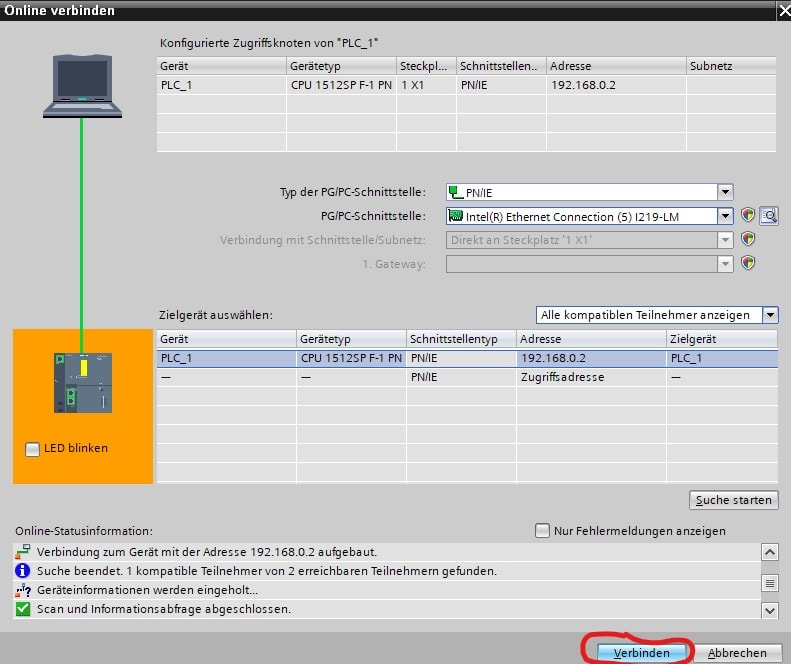Click the blue info icon for Suche beendet
This screenshot has width=791, height=664.
coord(24,571)
